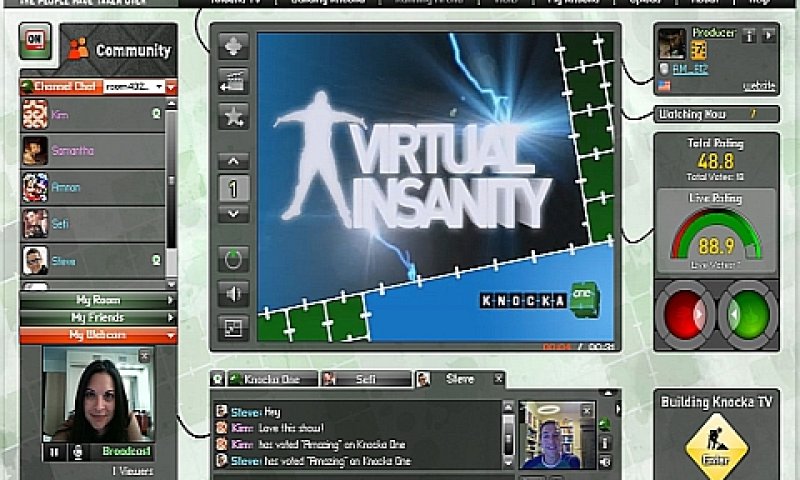Switch to the Knocka One chat tab

[x=272, y=379]
